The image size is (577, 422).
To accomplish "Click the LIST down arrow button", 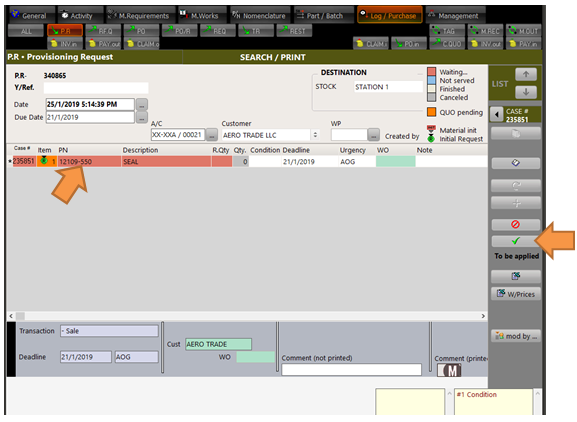I will (x=526, y=92).
